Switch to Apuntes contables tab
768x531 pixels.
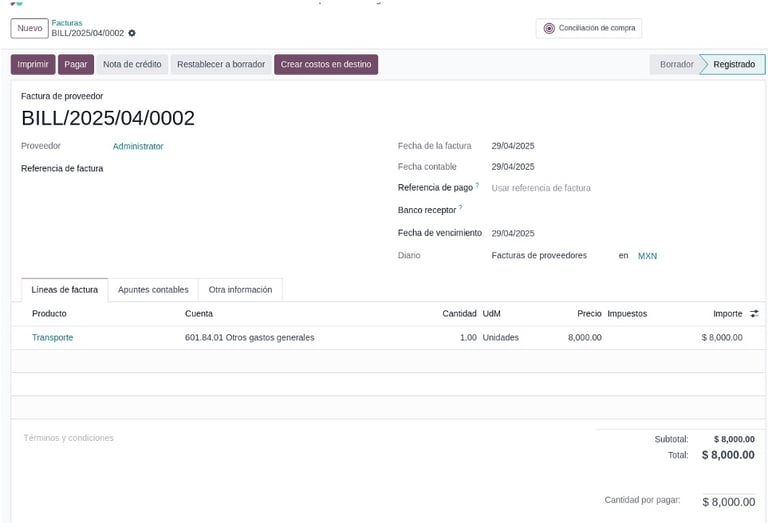pos(153,290)
